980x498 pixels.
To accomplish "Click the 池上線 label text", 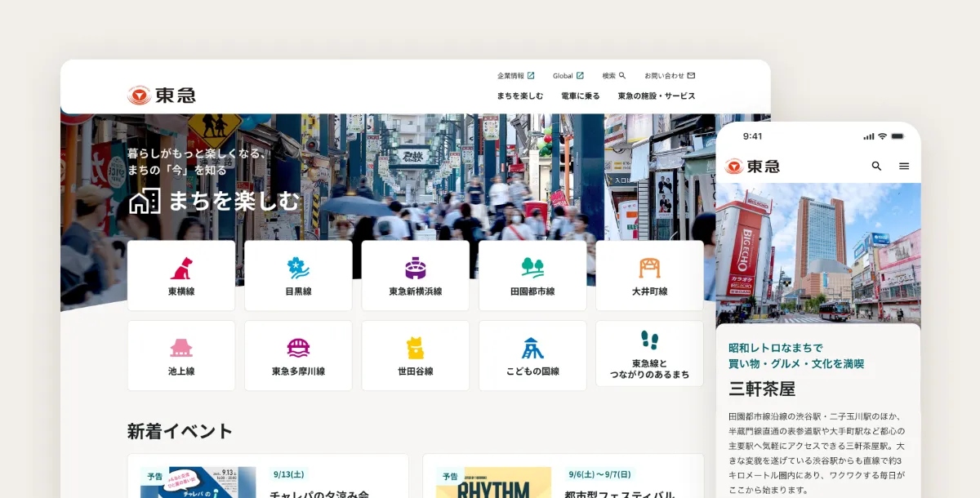I will point(181,371).
